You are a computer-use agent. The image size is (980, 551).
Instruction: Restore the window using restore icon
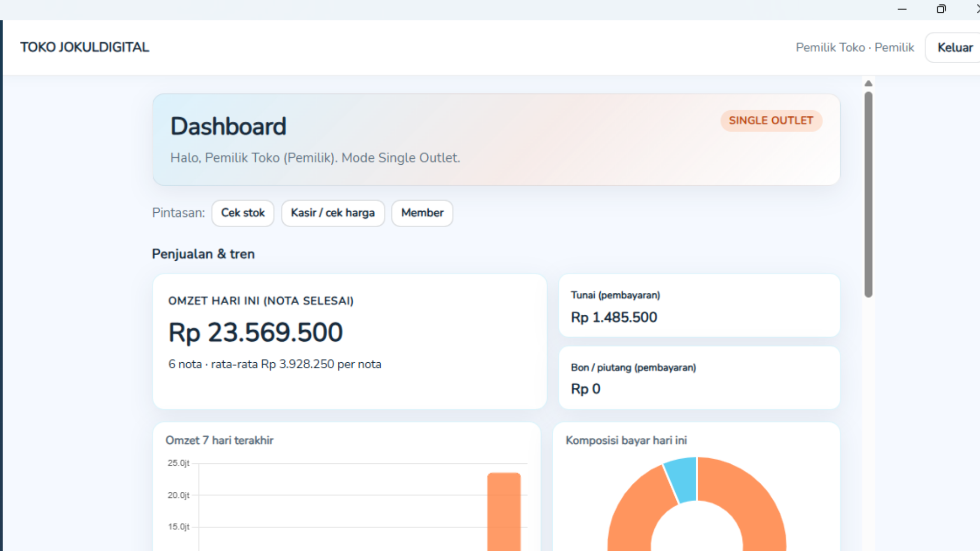pyautogui.click(x=941, y=9)
